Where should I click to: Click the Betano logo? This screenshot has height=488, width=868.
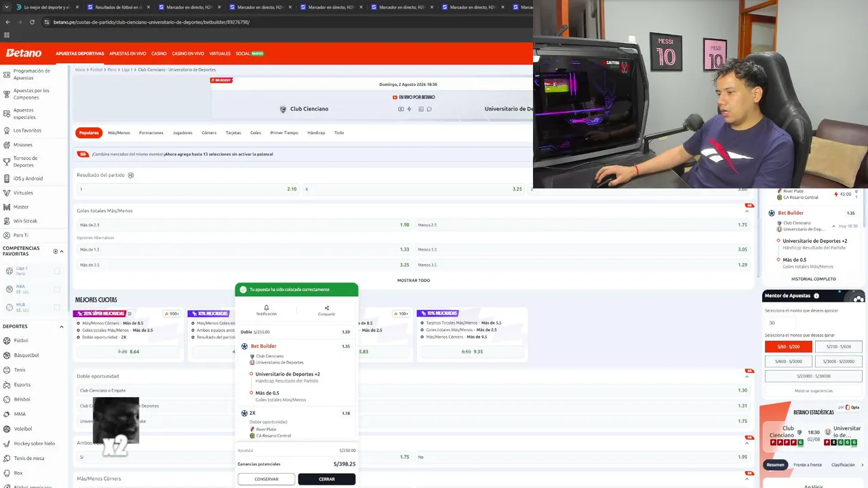click(x=24, y=53)
